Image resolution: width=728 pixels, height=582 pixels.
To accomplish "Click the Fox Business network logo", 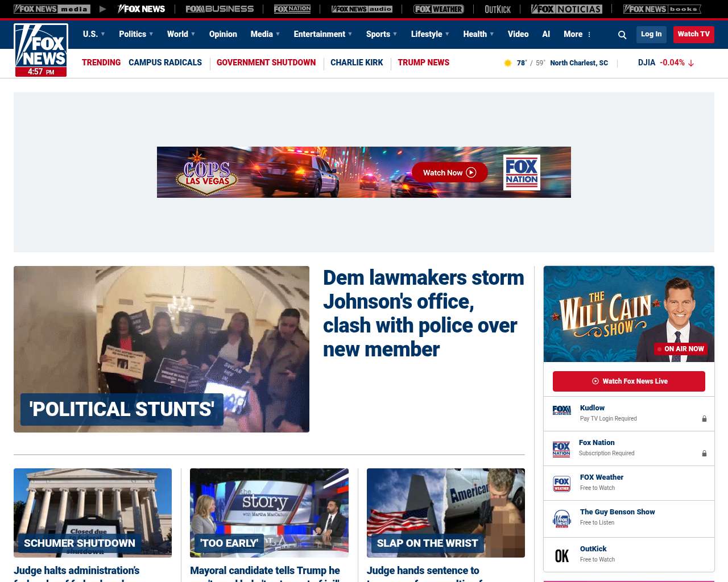I will click(220, 9).
